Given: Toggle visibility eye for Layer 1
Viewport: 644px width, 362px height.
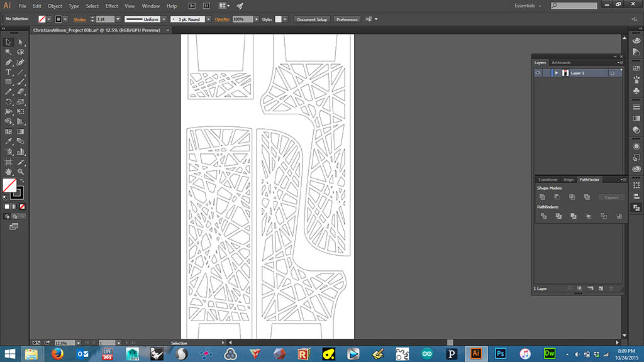Looking at the screenshot, I should point(538,73).
